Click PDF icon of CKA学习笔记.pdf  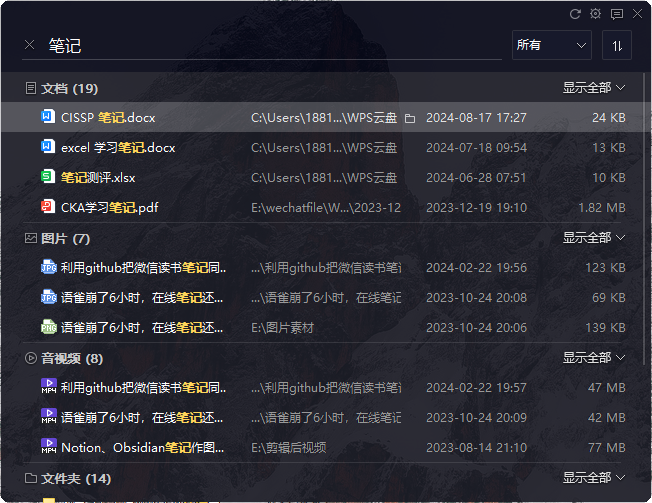tap(48, 207)
